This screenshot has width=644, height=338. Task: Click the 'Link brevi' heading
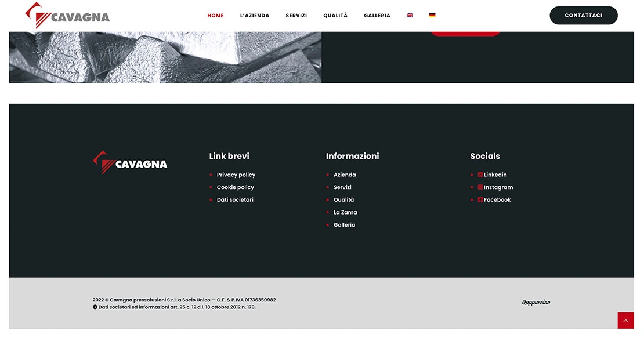[x=229, y=156]
